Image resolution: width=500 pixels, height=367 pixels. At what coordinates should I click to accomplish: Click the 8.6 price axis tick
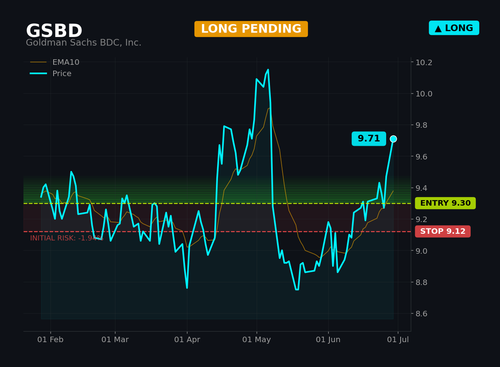[x=421, y=314]
